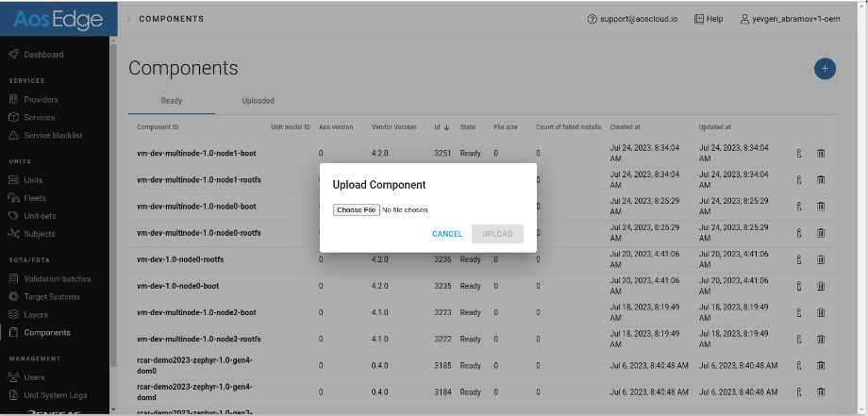Delete the vm-dev-multinode-1.0-node1-boot component

(x=821, y=153)
